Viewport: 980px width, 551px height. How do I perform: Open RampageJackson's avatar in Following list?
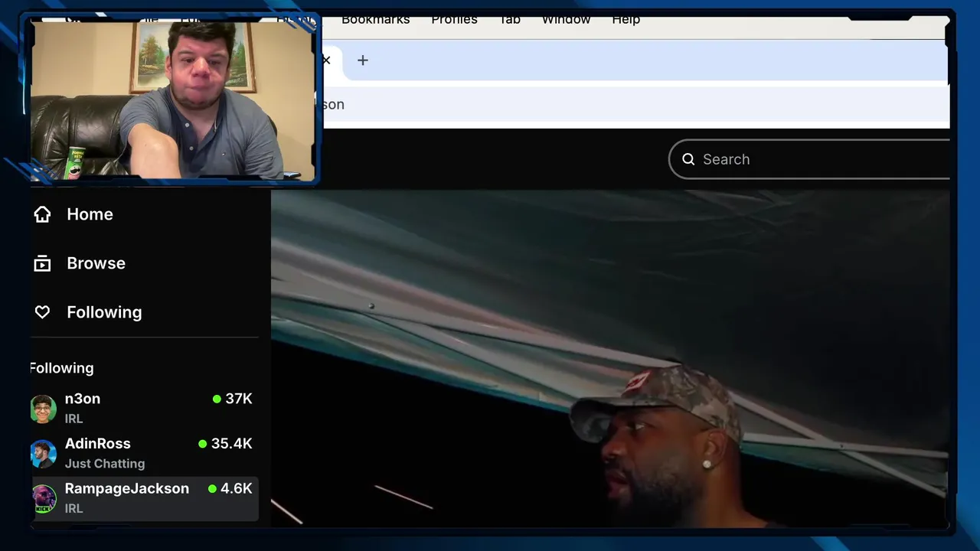coord(44,498)
